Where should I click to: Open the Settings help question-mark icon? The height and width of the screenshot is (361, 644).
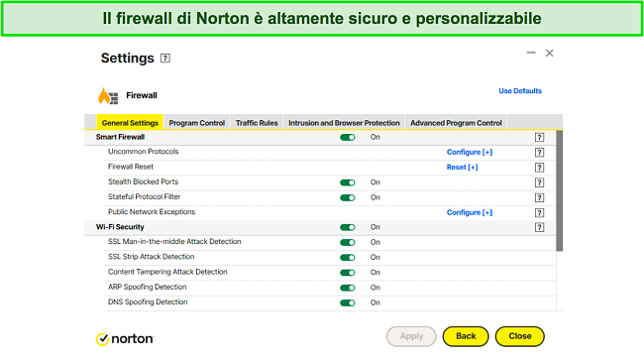coord(165,59)
